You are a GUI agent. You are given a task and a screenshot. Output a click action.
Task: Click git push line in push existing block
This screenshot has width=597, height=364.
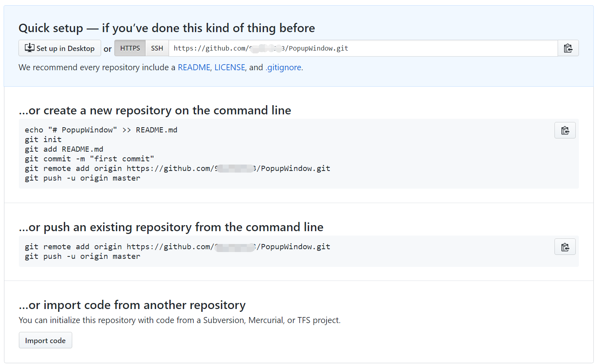tap(83, 256)
